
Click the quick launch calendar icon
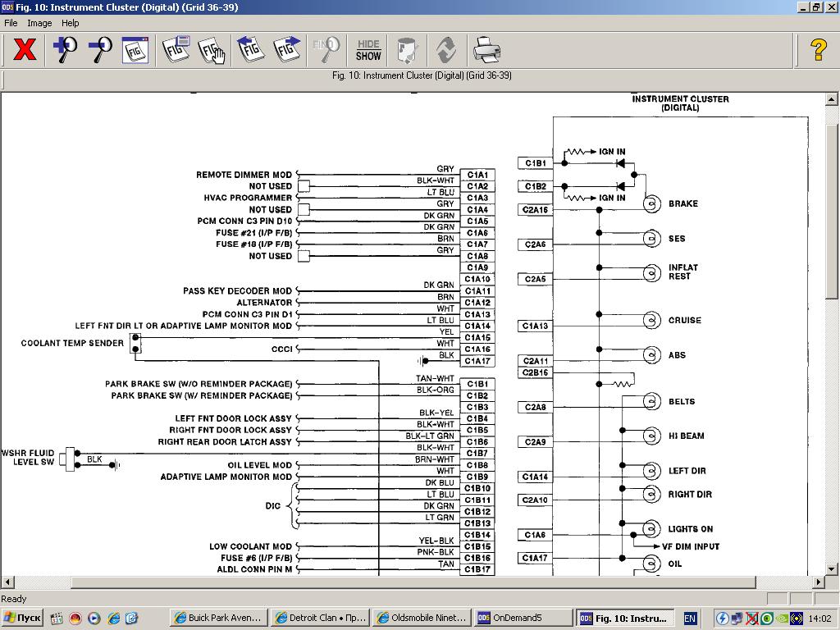point(57,619)
